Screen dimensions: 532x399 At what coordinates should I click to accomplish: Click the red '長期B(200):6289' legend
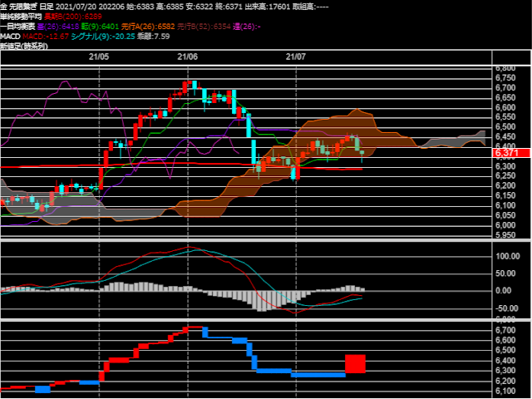72,17
